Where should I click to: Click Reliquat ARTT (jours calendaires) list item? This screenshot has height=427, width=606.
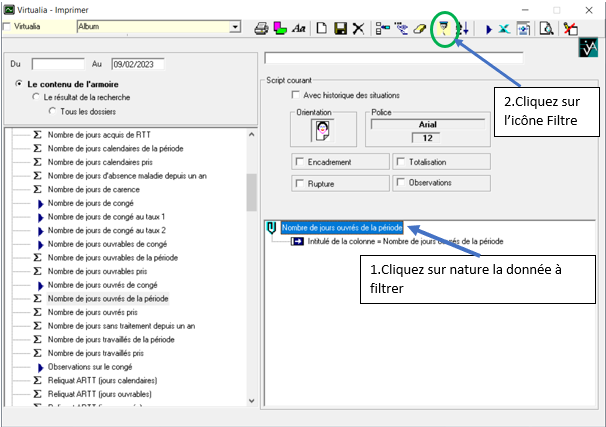[102, 380]
